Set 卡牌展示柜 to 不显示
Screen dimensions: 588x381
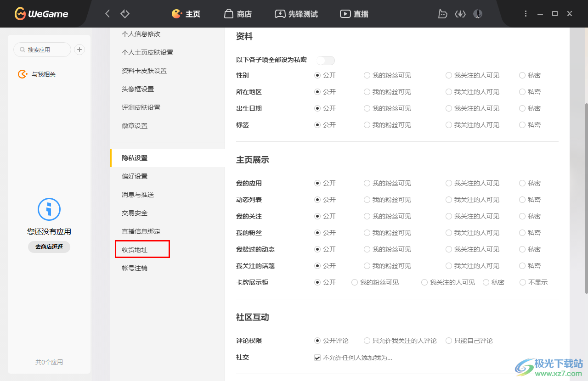pyautogui.click(x=523, y=282)
